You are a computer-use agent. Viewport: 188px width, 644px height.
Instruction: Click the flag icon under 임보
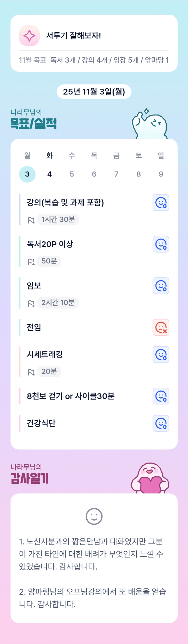31,303
